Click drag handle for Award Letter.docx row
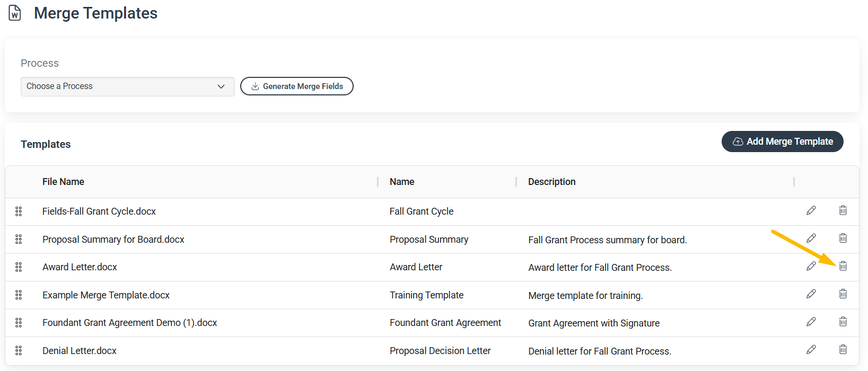 19,267
